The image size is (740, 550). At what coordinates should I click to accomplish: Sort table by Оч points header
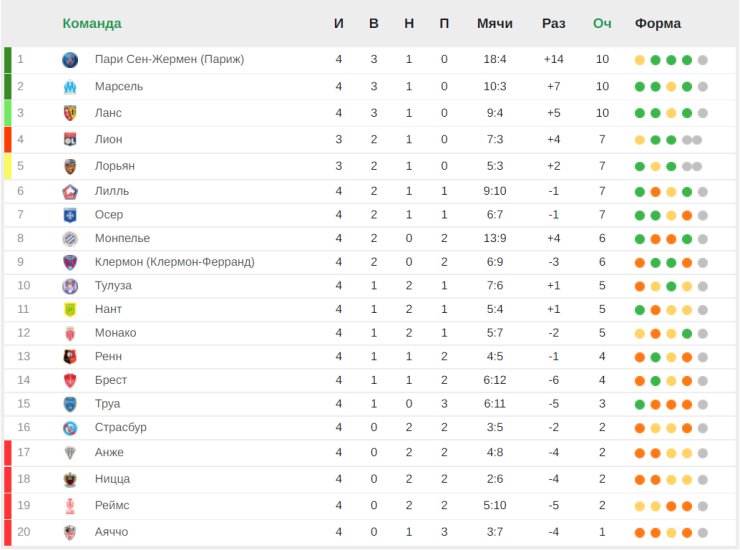pos(602,23)
